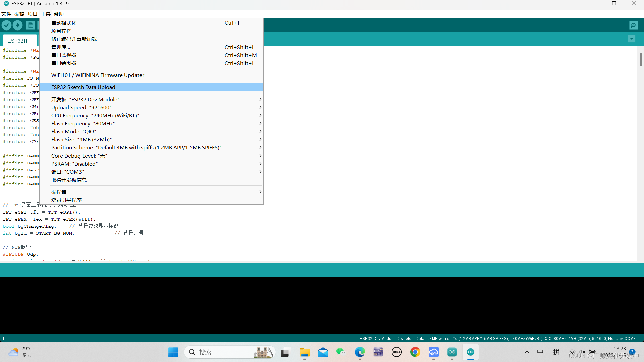644x362 pixels.
Task: Click the Verify (checkmark) toolbar button
Action: click(x=7, y=25)
